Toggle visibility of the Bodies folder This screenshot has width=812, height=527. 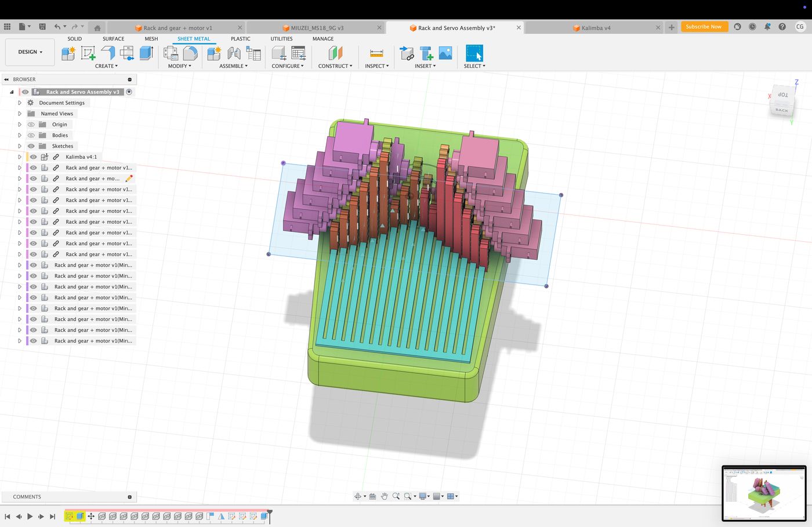31,135
